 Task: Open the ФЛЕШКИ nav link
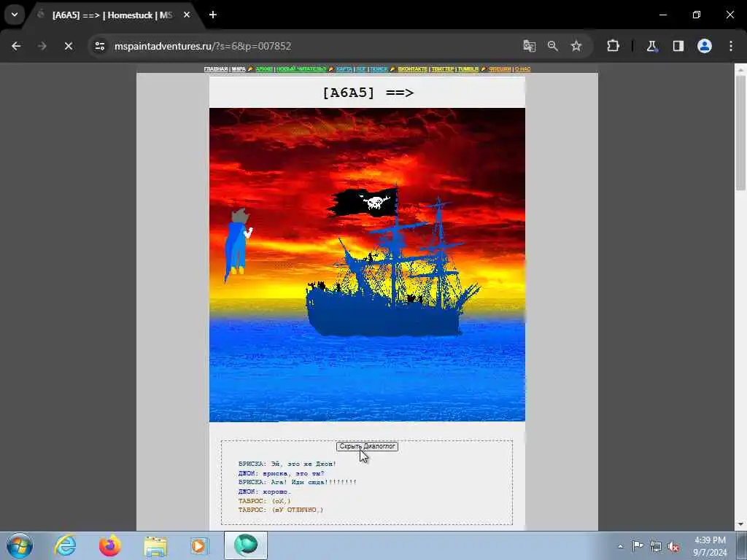point(500,69)
